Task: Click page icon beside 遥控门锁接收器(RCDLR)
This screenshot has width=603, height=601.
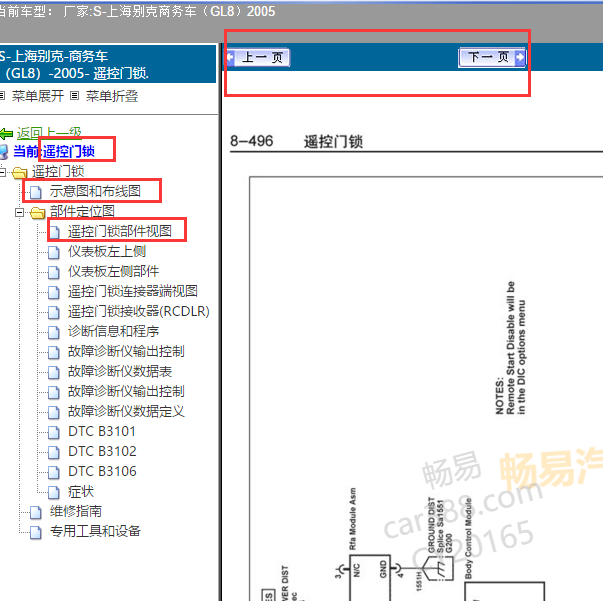Action: [54, 312]
